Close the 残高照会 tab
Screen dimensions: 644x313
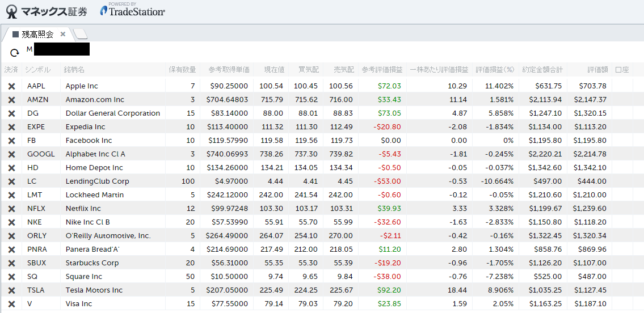pyautogui.click(x=63, y=34)
